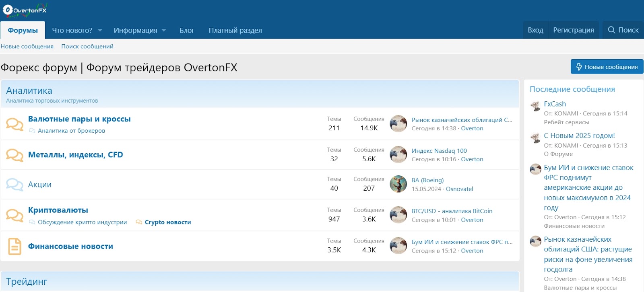The height and width of the screenshot is (292, 644).
Task: Expand the Информация dropdown arrow
Action: tap(164, 31)
